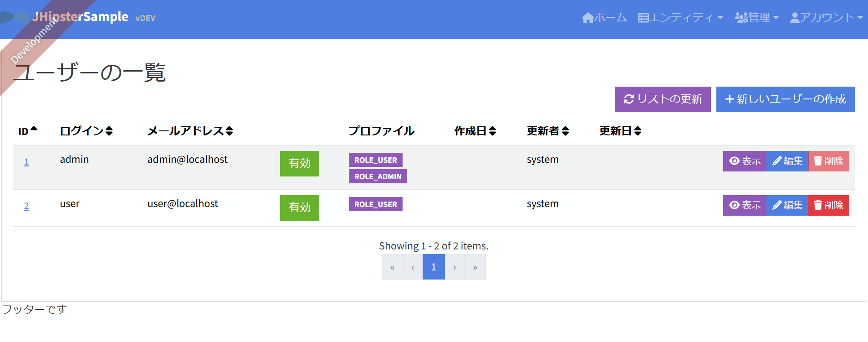868x342 pixels.
Task: Click 削除 delete button for admin row
Action: click(829, 161)
